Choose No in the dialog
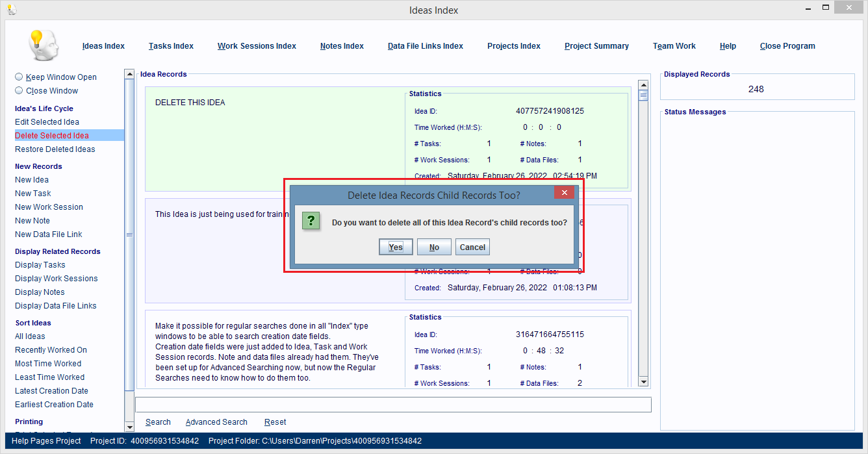The height and width of the screenshot is (454, 868). (434, 247)
